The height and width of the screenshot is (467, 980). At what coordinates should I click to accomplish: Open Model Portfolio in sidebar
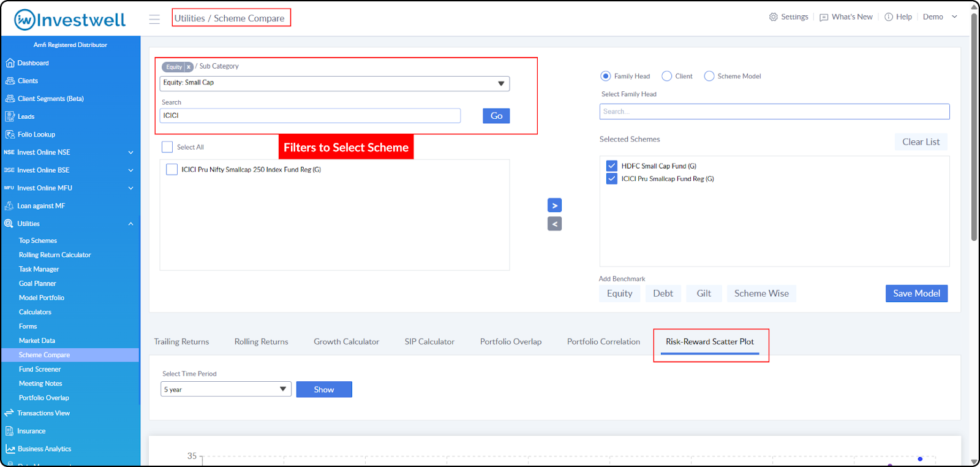[x=42, y=298]
